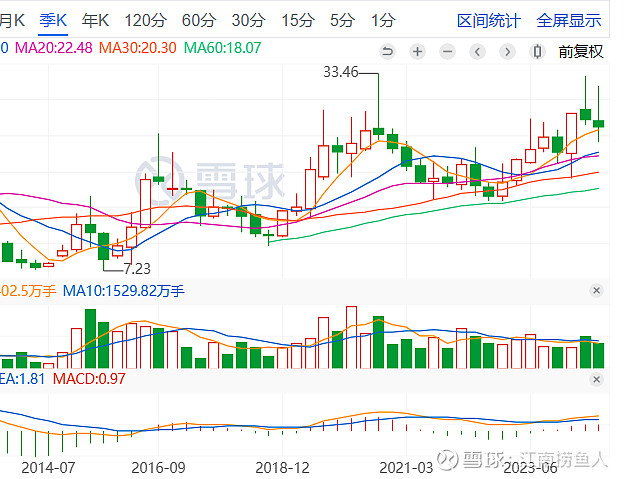Open the 年K yearly chart tab
The height and width of the screenshot is (479, 627).
coord(95,20)
